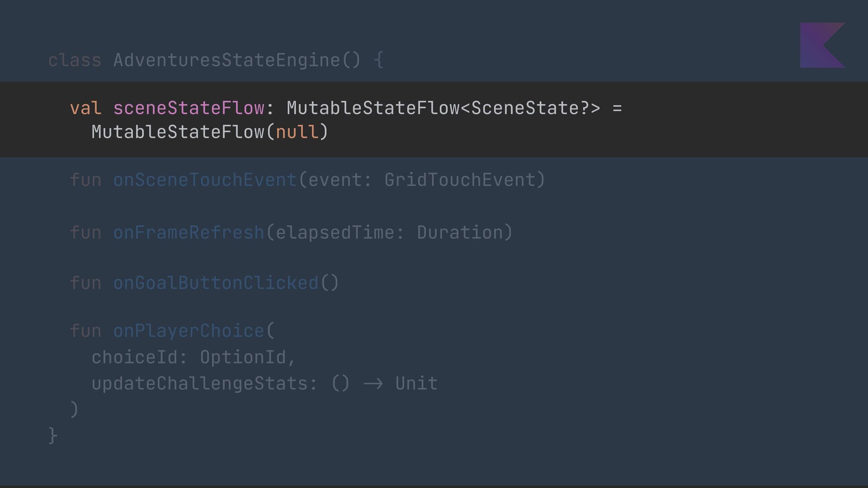Click the OptionId type
868x488 pixels.
[x=243, y=357]
